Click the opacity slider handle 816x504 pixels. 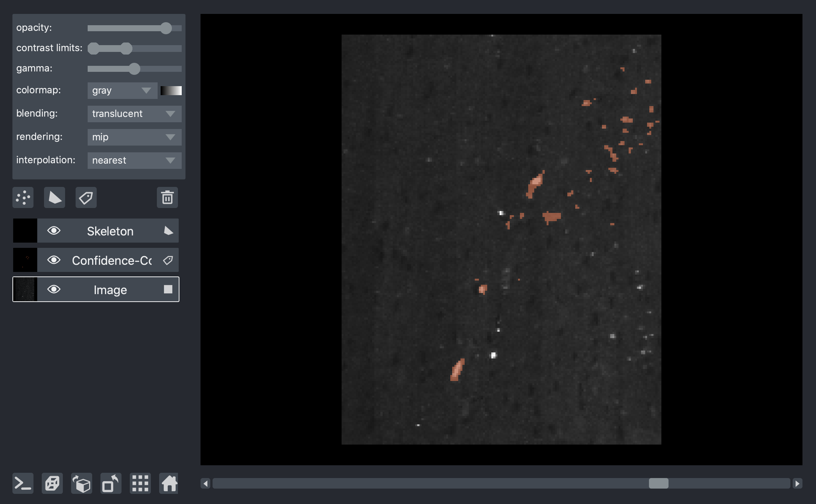click(x=166, y=28)
